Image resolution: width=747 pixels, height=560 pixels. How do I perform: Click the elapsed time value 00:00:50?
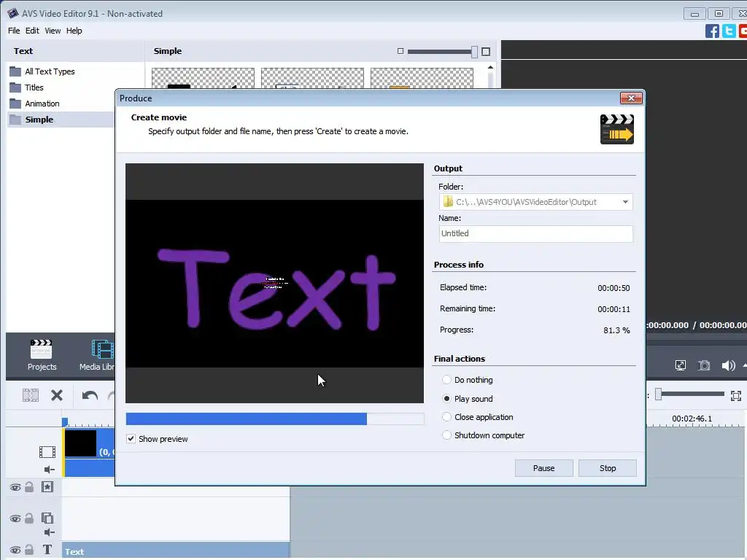click(x=614, y=288)
